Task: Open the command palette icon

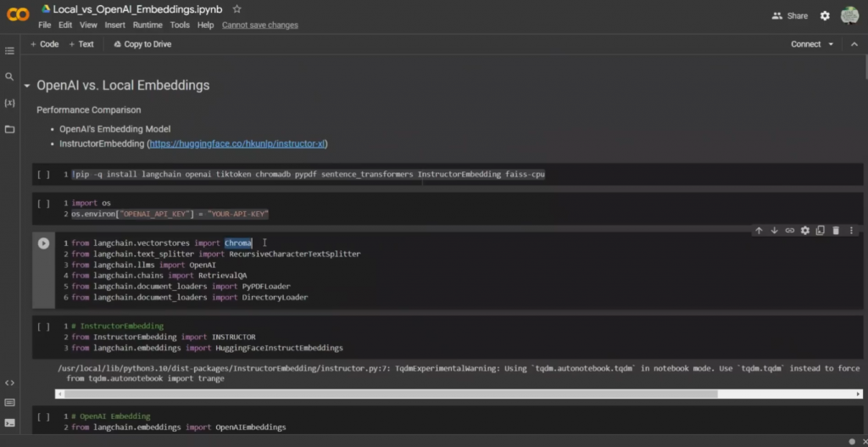Action: tap(9, 403)
